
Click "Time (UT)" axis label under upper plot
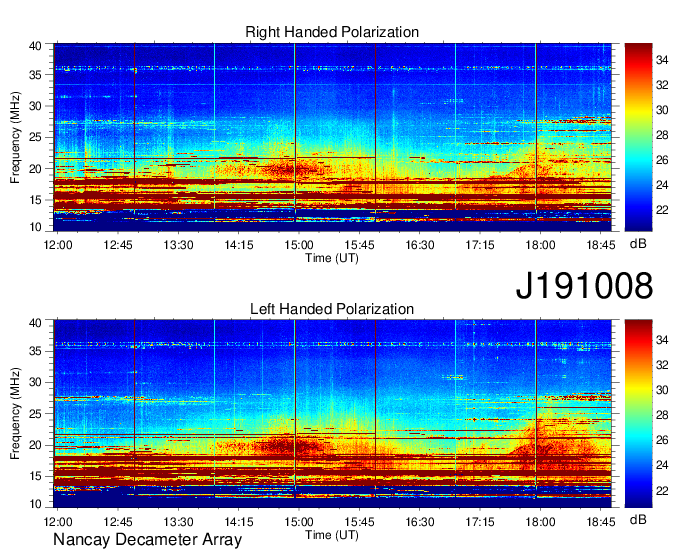click(x=332, y=258)
